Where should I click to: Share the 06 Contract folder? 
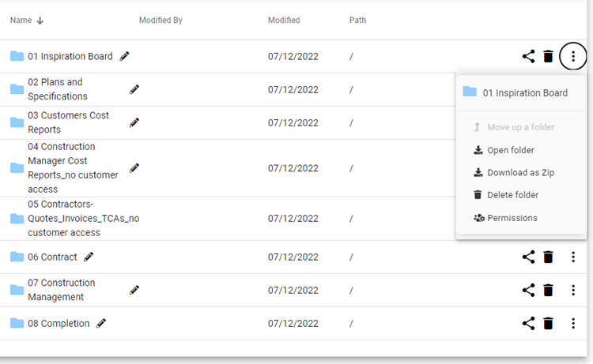pyautogui.click(x=528, y=257)
